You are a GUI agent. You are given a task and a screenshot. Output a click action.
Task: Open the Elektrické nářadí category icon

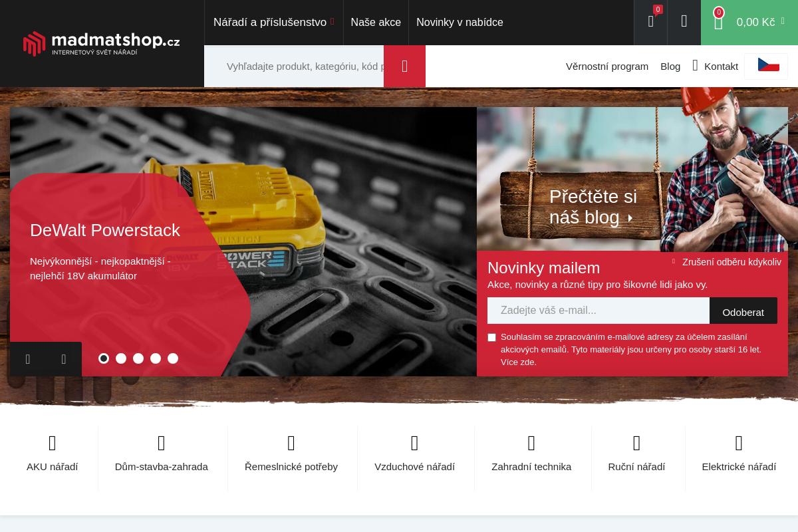(x=739, y=444)
